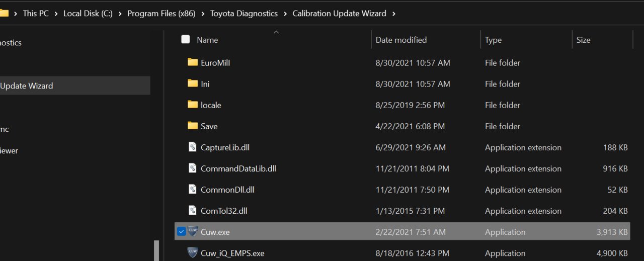Click date 11/21/2011 8:04 PM

pyautogui.click(x=413, y=168)
